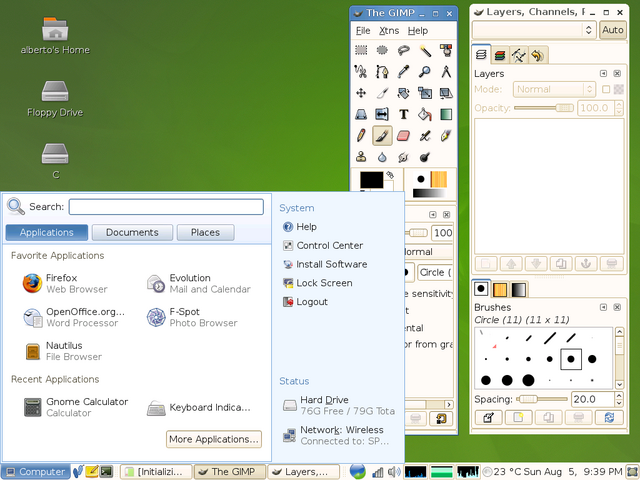Screen dimensions: 640x480
Task: Select the Perspective tool
Action: pyautogui.click(x=361, y=114)
